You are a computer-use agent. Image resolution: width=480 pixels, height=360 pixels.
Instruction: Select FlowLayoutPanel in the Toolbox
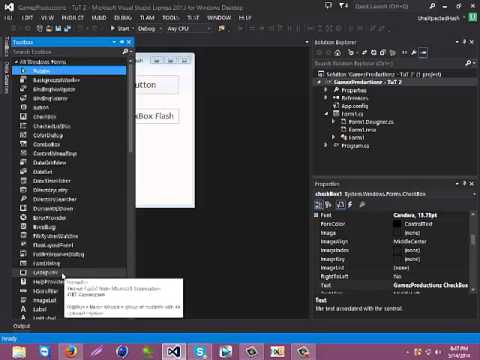(53, 245)
